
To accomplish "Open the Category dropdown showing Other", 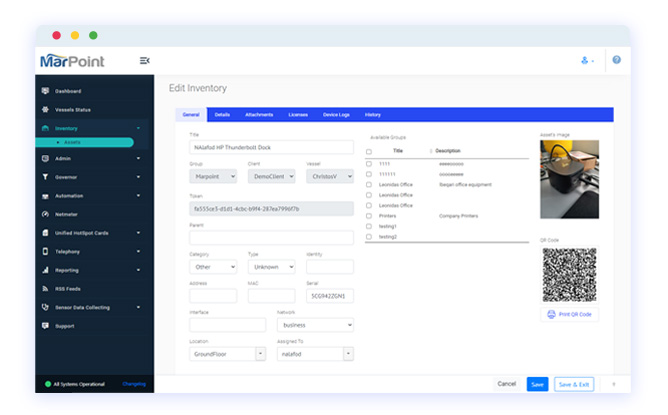I will (213, 267).
